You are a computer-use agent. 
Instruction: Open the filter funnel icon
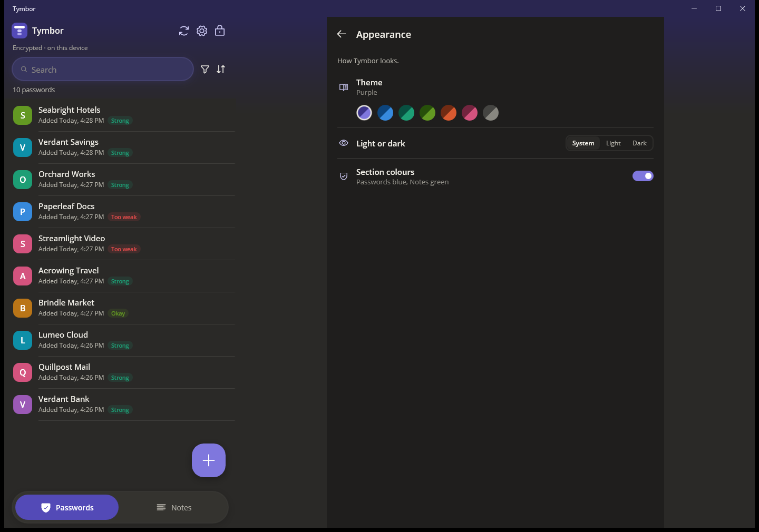click(x=205, y=70)
